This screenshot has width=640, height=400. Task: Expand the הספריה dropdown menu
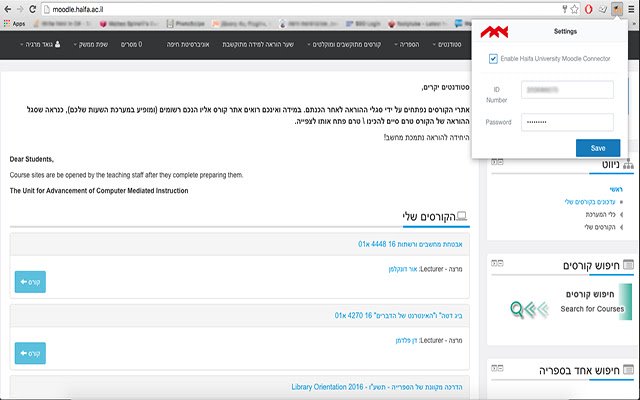[407, 44]
